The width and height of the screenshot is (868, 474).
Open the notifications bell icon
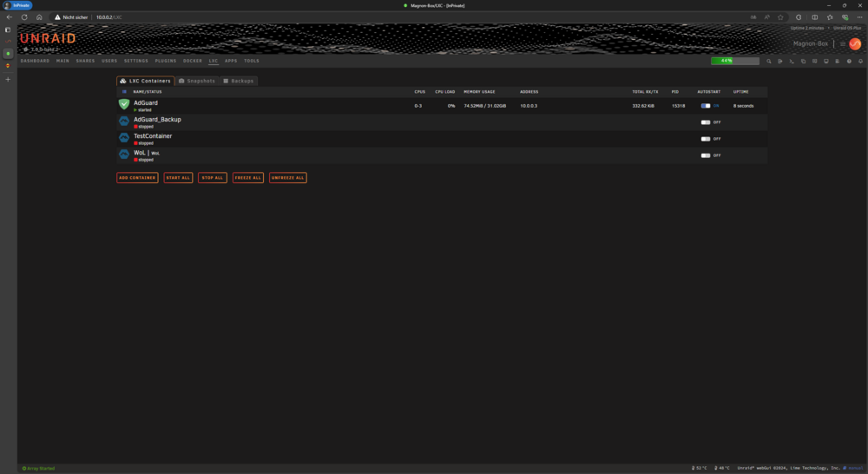point(860,61)
